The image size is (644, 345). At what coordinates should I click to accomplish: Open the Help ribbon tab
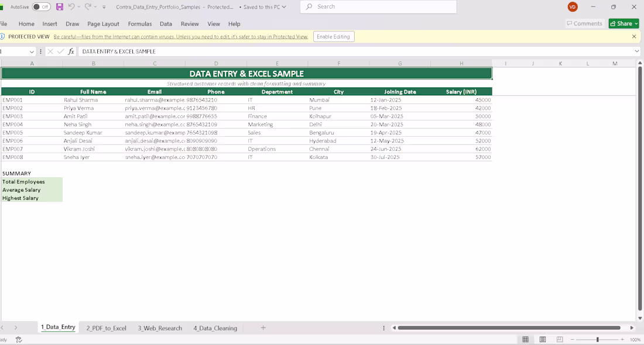coord(234,24)
